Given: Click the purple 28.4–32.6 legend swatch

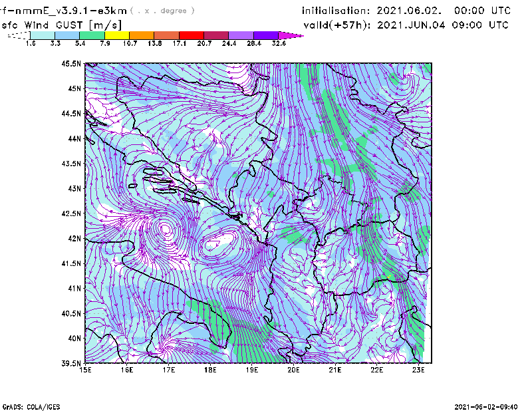Looking at the screenshot, I should pyautogui.click(x=266, y=35).
